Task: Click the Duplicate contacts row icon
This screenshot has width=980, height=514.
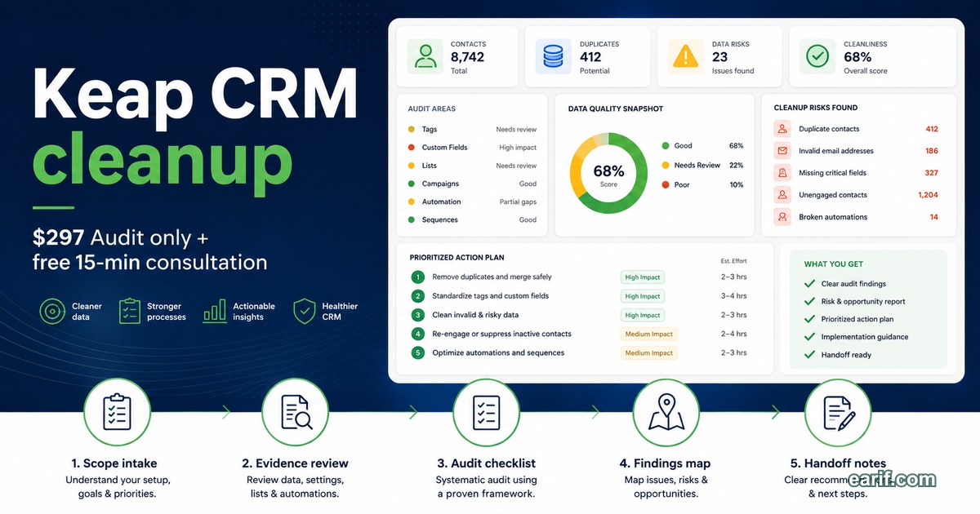Action: tap(783, 129)
